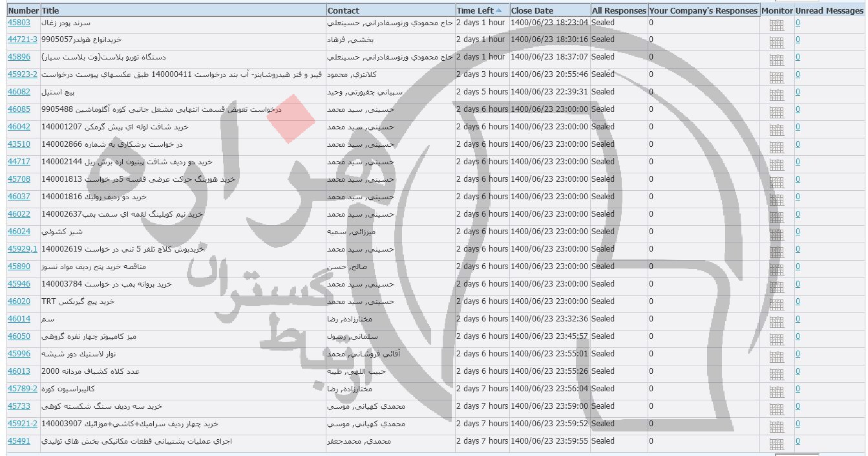Click Monitor icon in row 45733
Image resolution: width=868 pixels, height=456 pixels.
[x=776, y=409]
